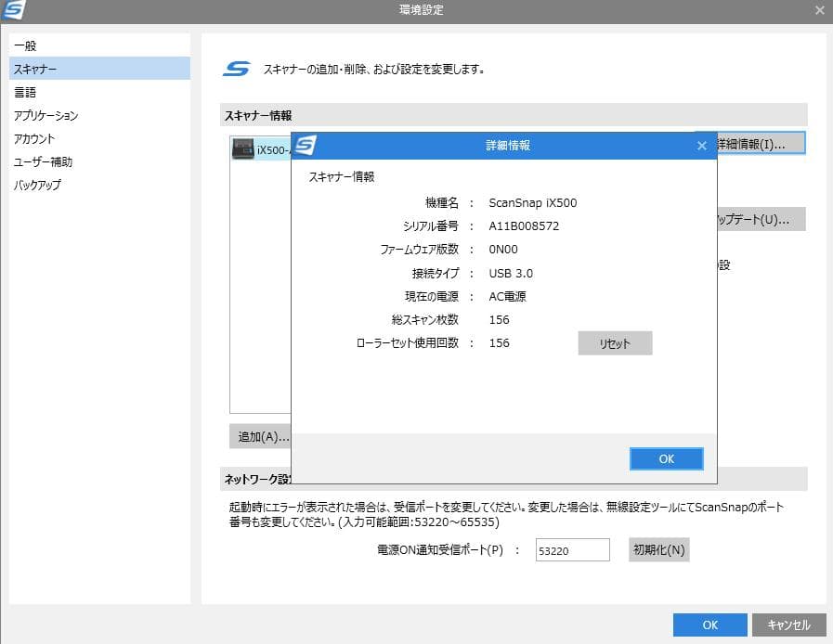Add a new scanner with 追加(A)

click(258, 436)
